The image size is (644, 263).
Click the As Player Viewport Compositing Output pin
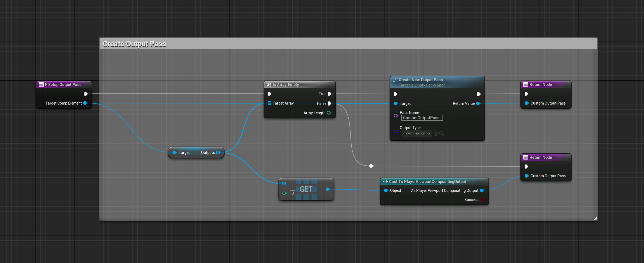[482, 190]
